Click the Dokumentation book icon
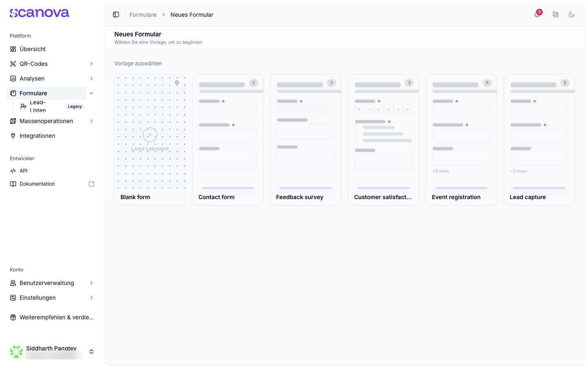 tap(13, 184)
